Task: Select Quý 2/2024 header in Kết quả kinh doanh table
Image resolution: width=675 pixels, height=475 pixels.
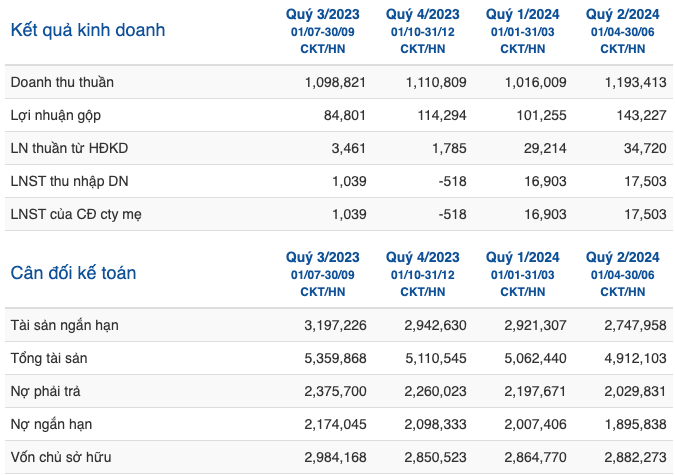Action: (622, 14)
